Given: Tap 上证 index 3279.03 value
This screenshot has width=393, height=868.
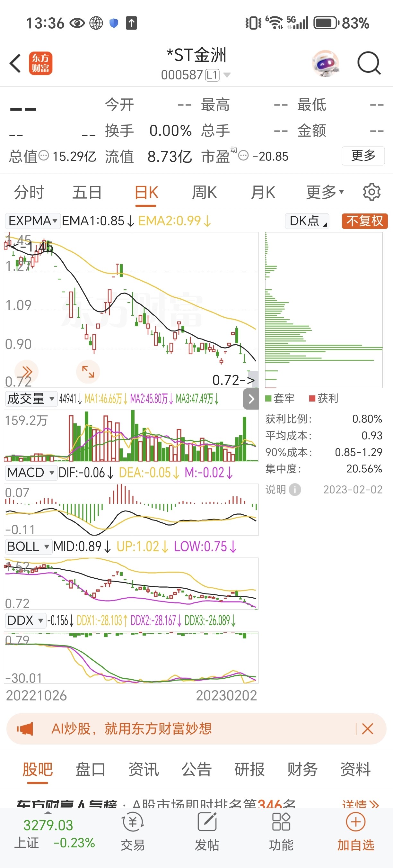Looking at the screenshot, I should 48,825.
